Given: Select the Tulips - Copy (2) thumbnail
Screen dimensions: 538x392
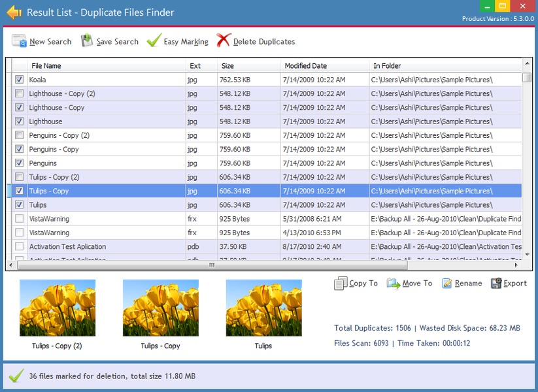Looking at the screenshot, I should coord(58,308).
